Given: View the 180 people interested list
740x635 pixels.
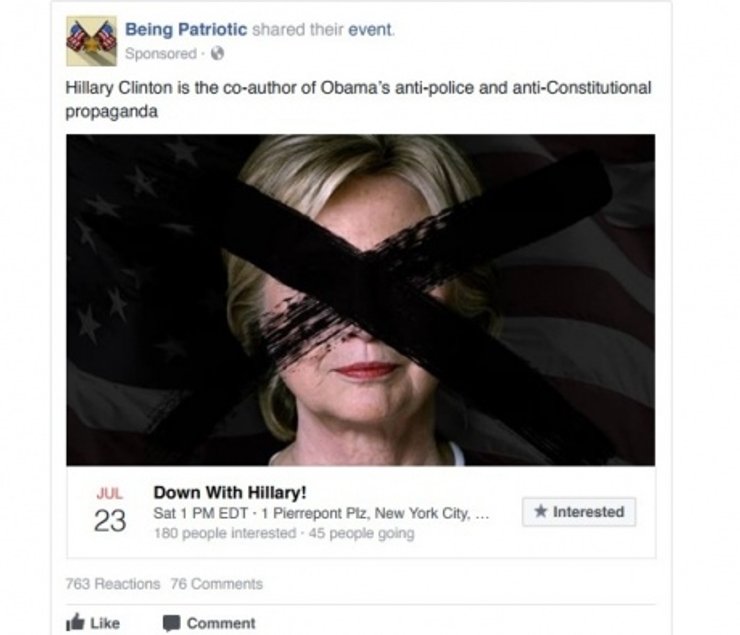Looking at the screenshot, I should pos(225,533).
